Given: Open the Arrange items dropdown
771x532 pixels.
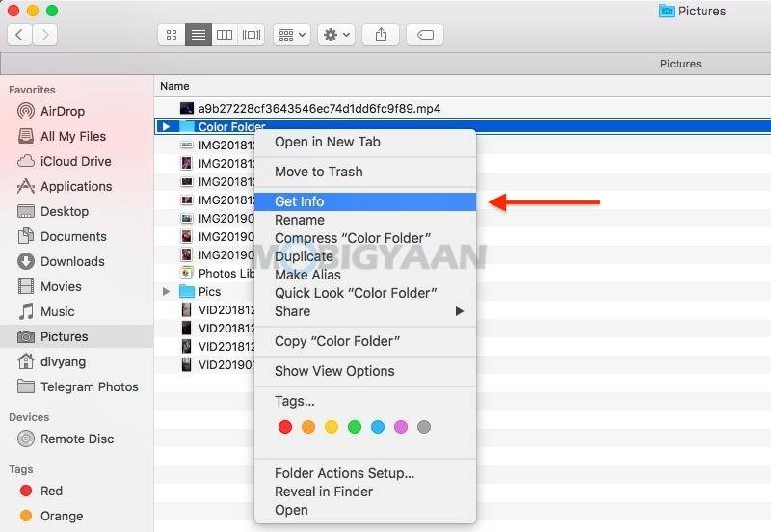Looking at the screenshot, I should (x=291, y=35).
